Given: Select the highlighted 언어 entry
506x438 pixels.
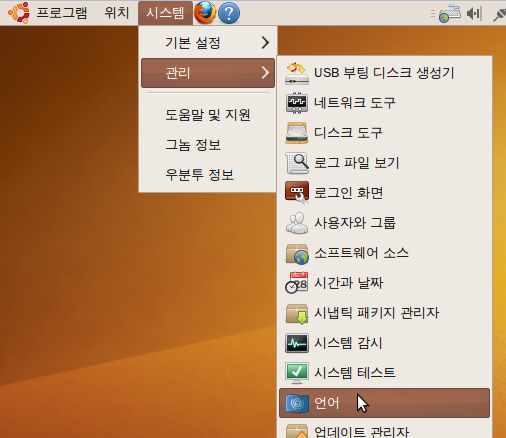Looking at the screenshot, I should click(x=384, y=403).
